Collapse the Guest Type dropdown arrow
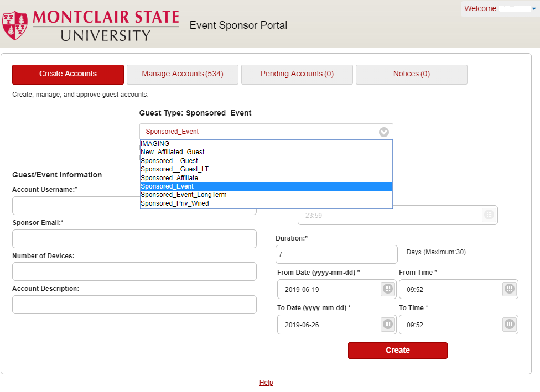The width and height of the screenshot is (540, 392). coord(383,132)
